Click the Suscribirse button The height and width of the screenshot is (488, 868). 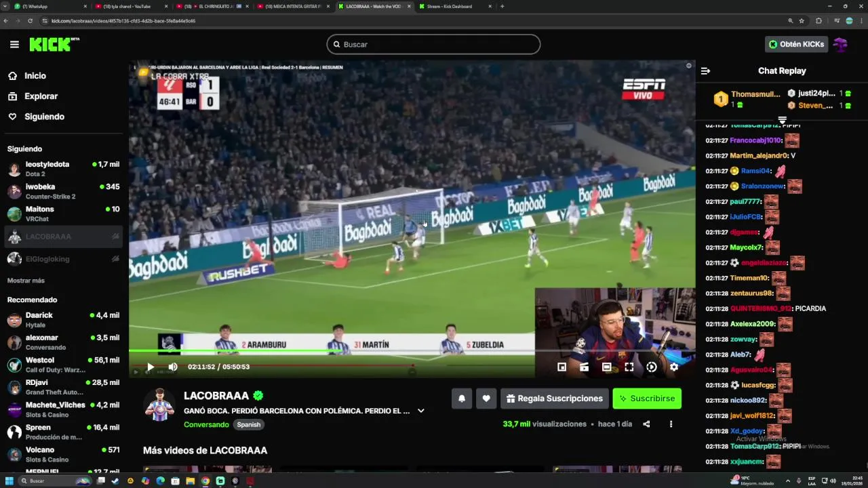tap(647, 399)
